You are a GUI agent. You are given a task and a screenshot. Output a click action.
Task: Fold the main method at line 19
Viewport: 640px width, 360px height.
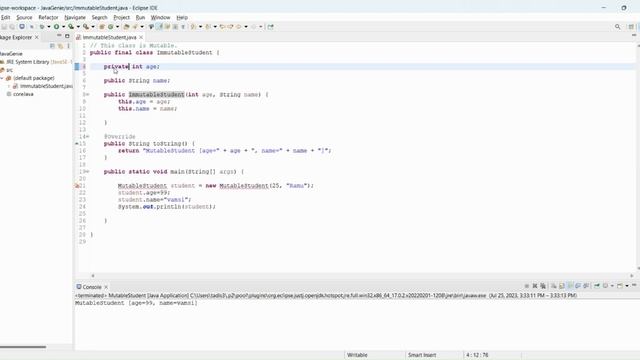coord(87,171)
